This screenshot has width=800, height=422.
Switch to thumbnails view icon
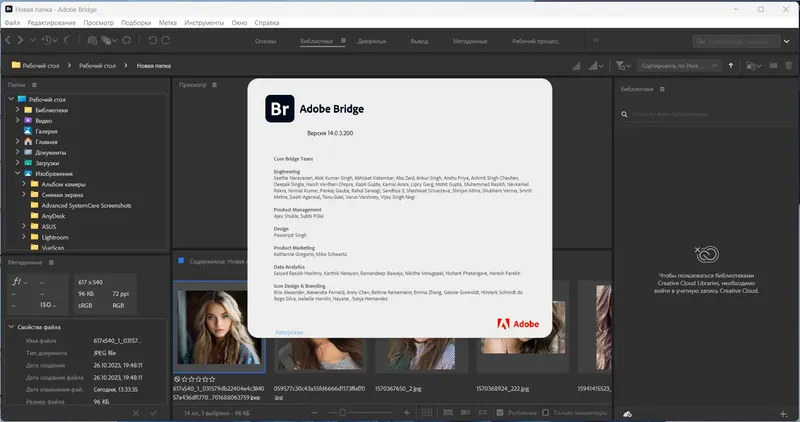448,412
